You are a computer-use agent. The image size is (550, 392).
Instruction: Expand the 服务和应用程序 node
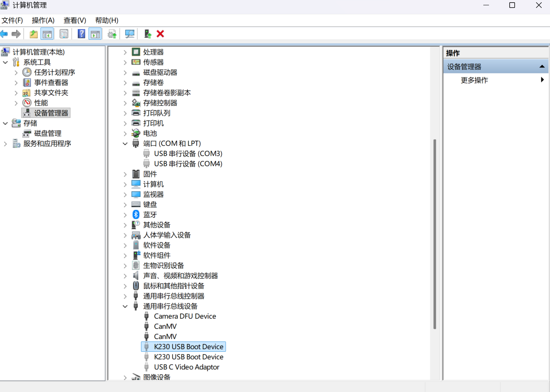5,144
